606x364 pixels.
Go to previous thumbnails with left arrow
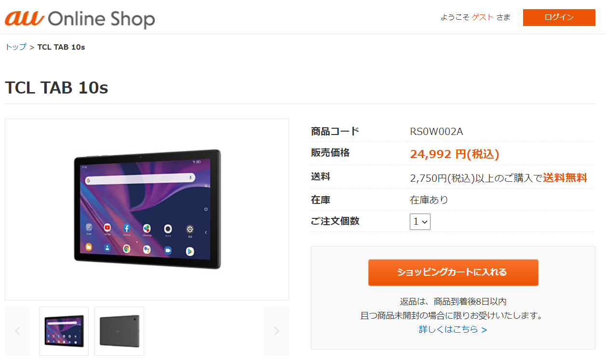pos(18,331)
